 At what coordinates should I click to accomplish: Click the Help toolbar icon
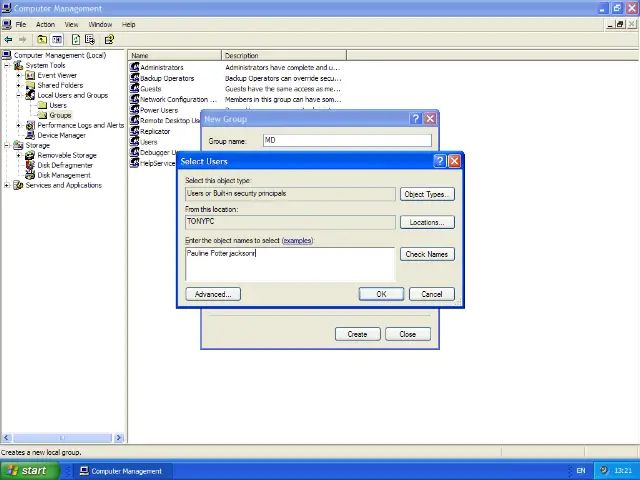109,40
